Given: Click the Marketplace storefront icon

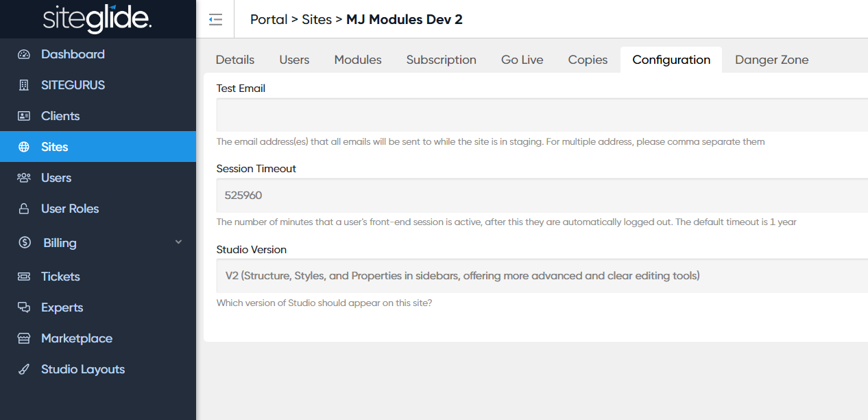Looking at the screenshot, I should click(24, 338).
